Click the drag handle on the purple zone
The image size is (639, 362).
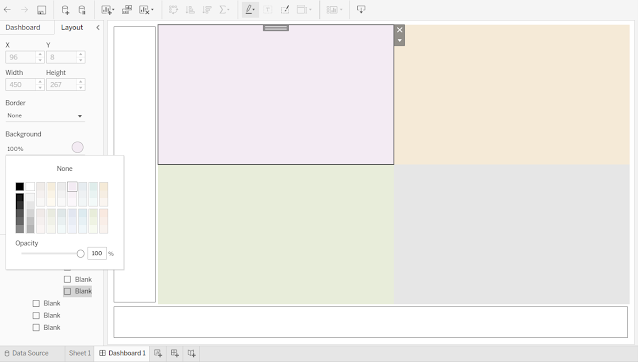[276, 28]
